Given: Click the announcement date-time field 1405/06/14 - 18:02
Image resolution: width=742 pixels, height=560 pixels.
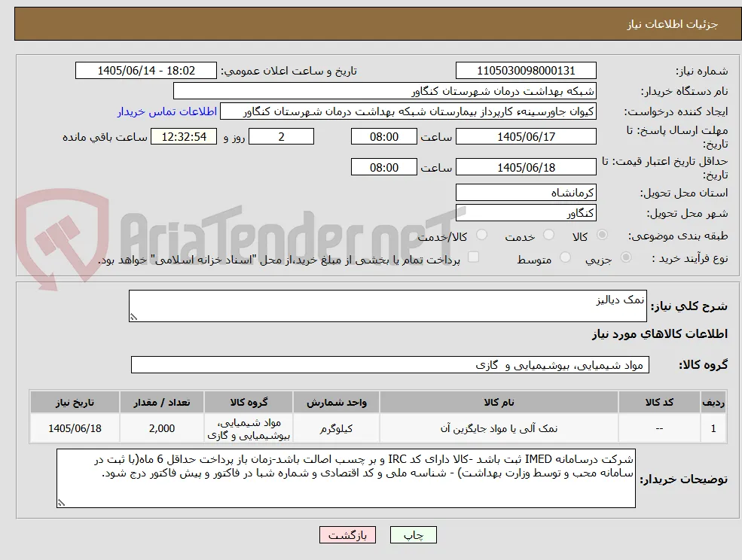Looking at the screenshot, I should coord(145,71).
